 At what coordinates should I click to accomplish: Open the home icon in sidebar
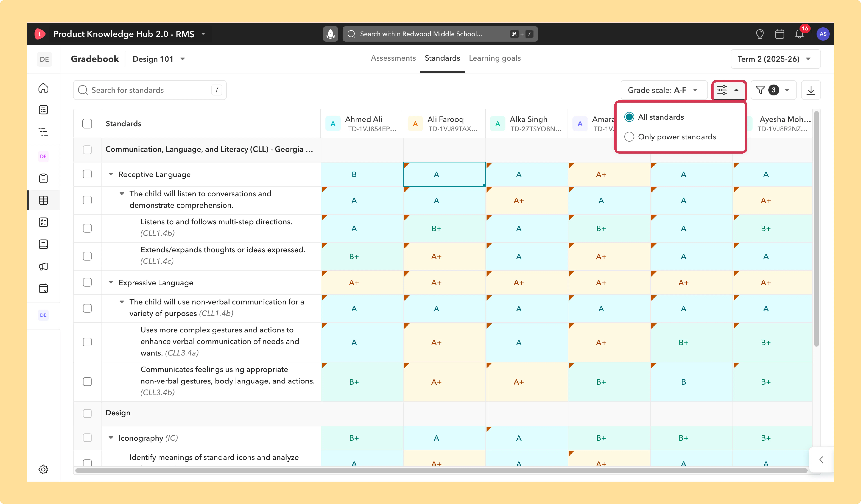pos(43,88)
